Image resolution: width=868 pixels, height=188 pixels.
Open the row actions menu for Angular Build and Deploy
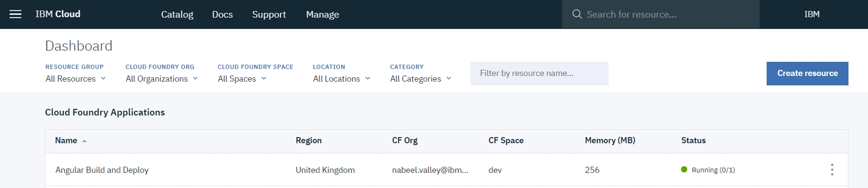832,169
